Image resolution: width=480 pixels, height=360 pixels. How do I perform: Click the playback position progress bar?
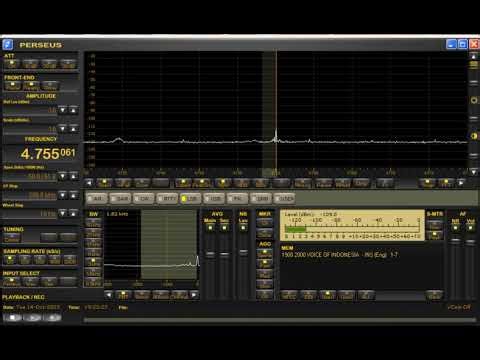(280, 320)
